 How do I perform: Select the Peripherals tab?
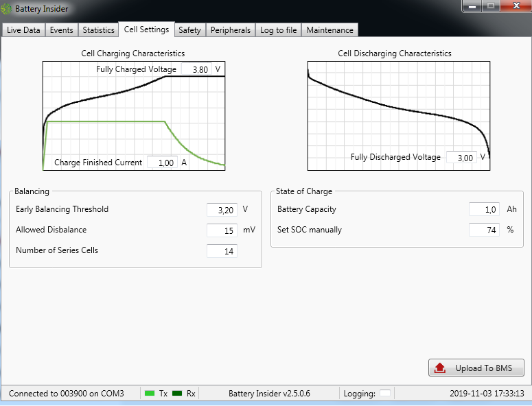230,30
